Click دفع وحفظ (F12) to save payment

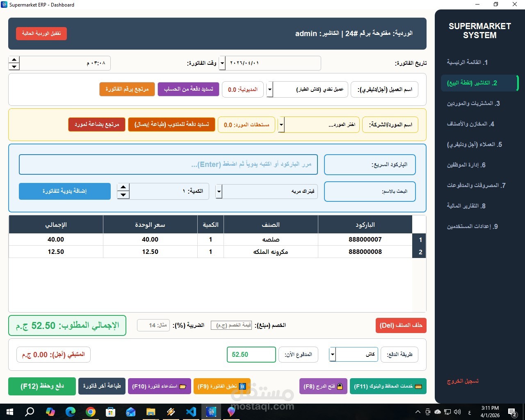[41, 386]
